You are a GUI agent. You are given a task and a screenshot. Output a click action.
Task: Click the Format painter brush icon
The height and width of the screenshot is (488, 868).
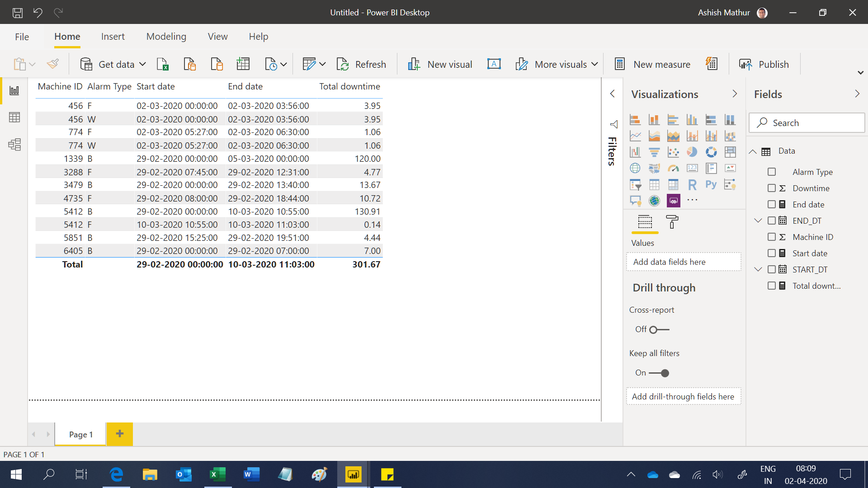(x=52, y=64)
